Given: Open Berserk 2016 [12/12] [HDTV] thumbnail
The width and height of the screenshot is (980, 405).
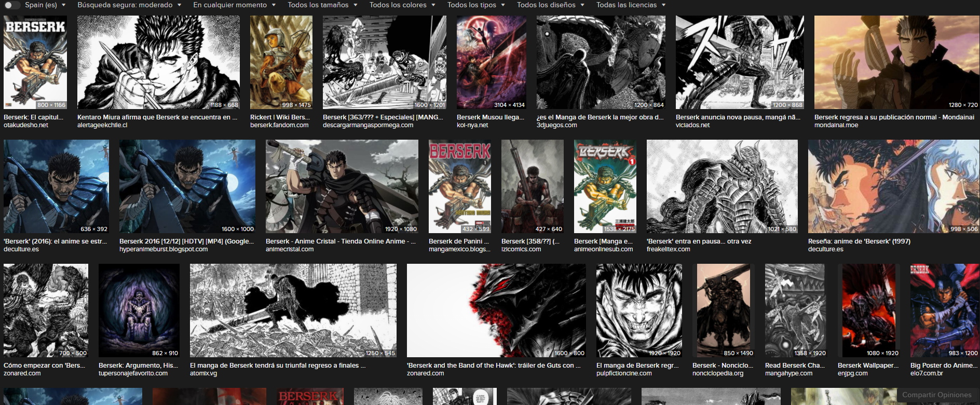Looking at the screenshot, I should pyautogui.click(x=187, y=186).
